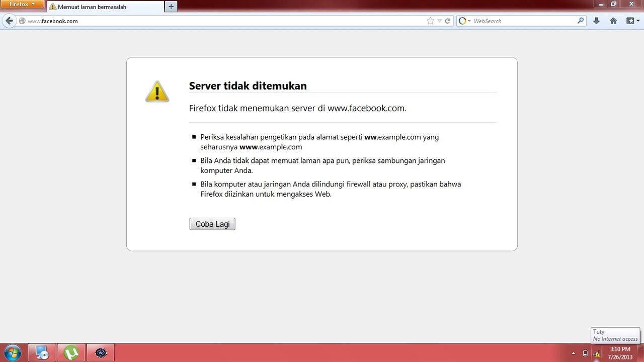Click the bullet about 'firewall atau proxy'
Screen dimensions: 644x362
pyautogui.click(x=331, y=189)
